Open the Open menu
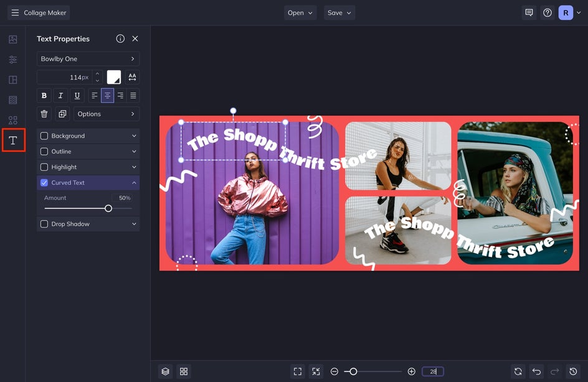The width and height of the screenshot is (588, 382). pyautogui.click(x=300, y=13)
